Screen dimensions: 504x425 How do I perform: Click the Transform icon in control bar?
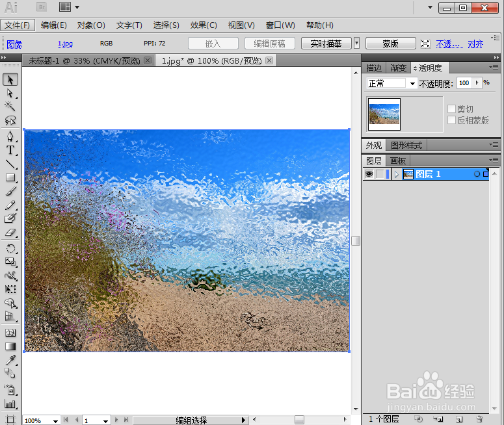click(425, 44)
